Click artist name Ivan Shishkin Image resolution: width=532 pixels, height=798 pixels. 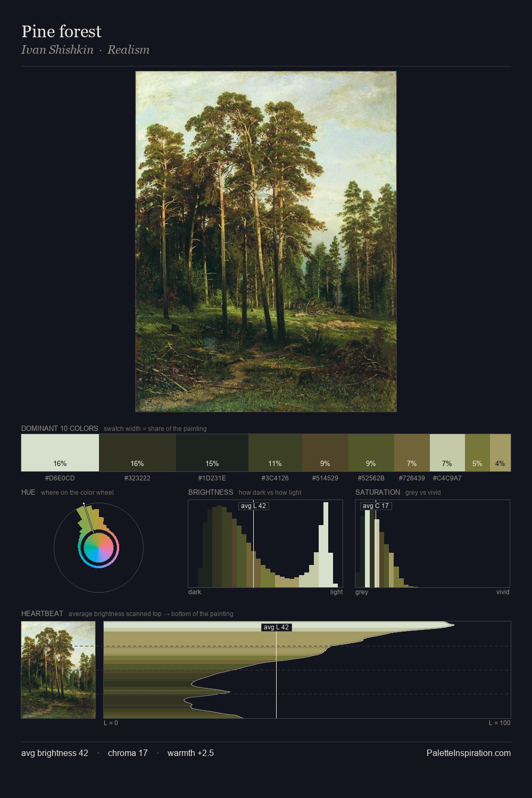pos(57,49)
